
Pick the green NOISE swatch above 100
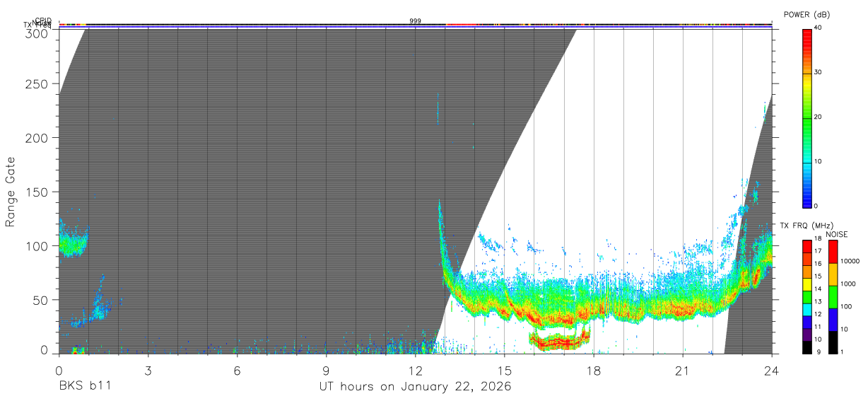(x=833, y=297)
